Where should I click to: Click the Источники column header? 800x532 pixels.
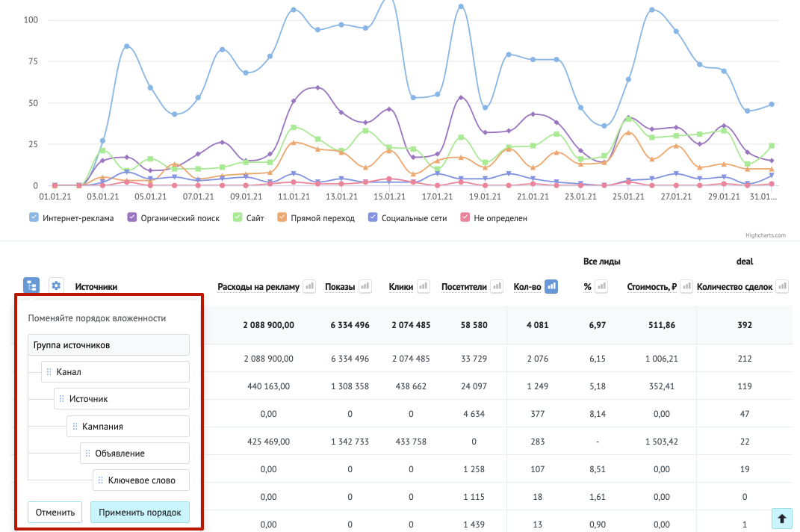[x=96, y=287]
